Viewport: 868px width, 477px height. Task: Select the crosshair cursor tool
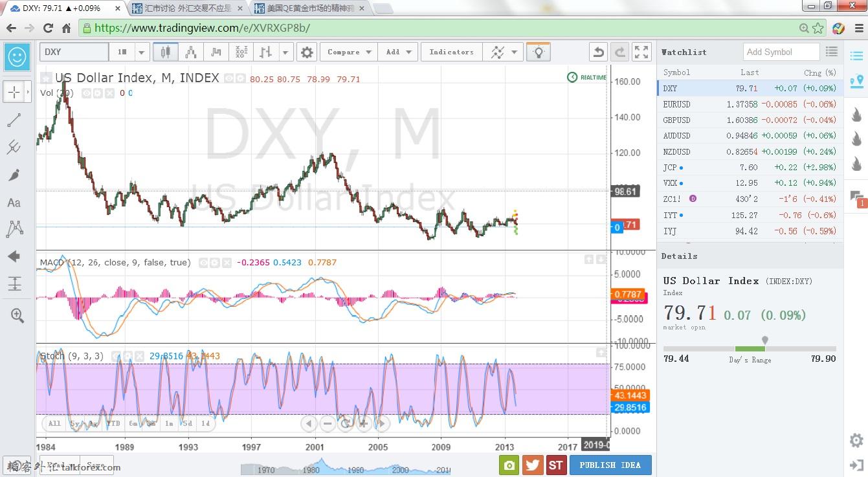[x=14, y=92]
